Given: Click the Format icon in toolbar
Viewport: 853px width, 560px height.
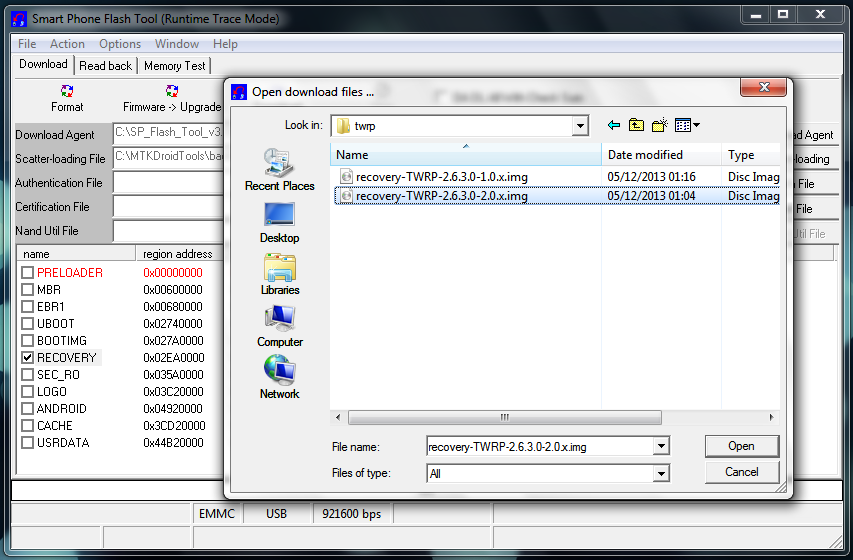Looking at the screenshot, I should (67, 91).
